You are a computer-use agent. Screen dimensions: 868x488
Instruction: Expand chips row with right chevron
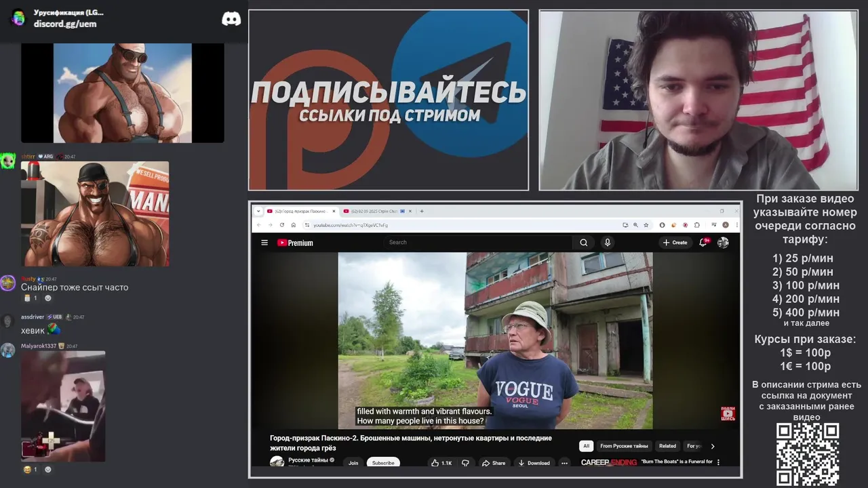[x=712, y=446]
